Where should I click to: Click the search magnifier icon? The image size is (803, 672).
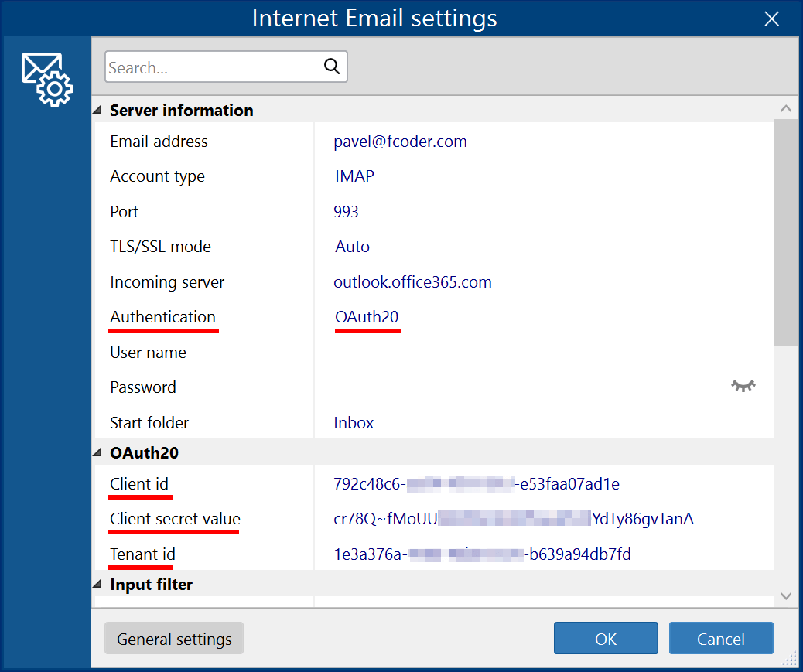click(x=331, y=67)
